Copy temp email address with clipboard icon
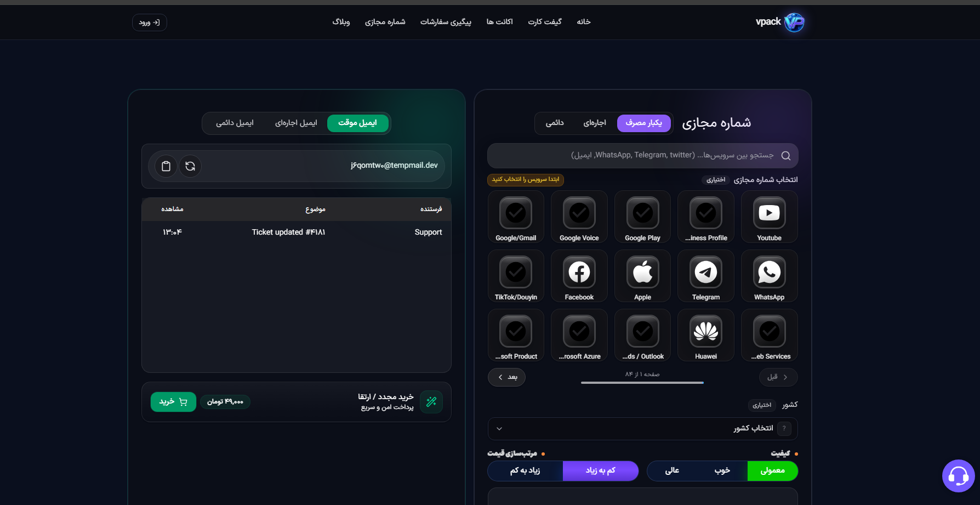This screenshot has width=980, height=505. click(166, 166)
